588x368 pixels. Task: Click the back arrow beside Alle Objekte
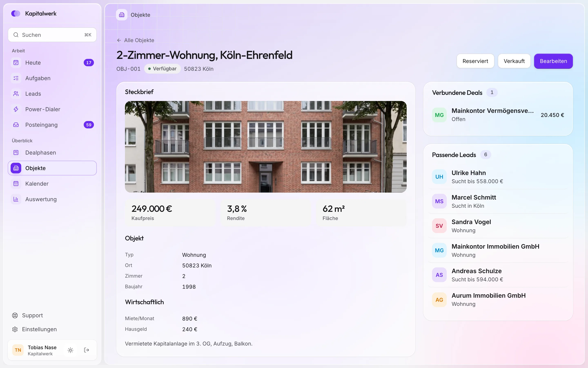click(119, 40)
